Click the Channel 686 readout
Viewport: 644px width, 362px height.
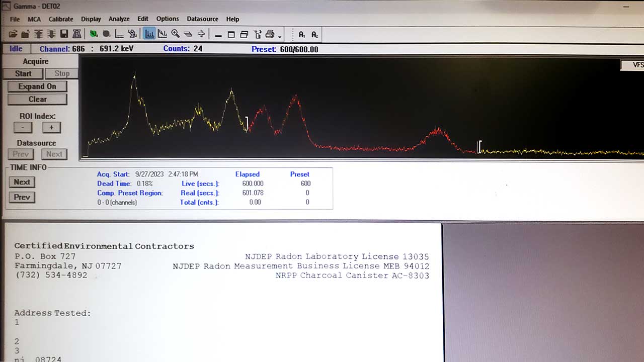pos(62,49)
